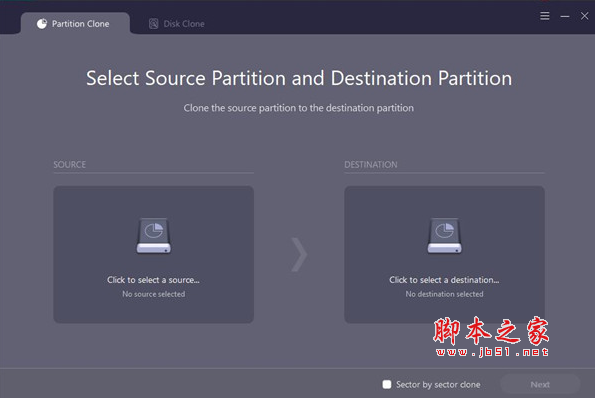This screenshot has height=398, width=595.
Task: Click the source drive icon
Action: (154, 236)
